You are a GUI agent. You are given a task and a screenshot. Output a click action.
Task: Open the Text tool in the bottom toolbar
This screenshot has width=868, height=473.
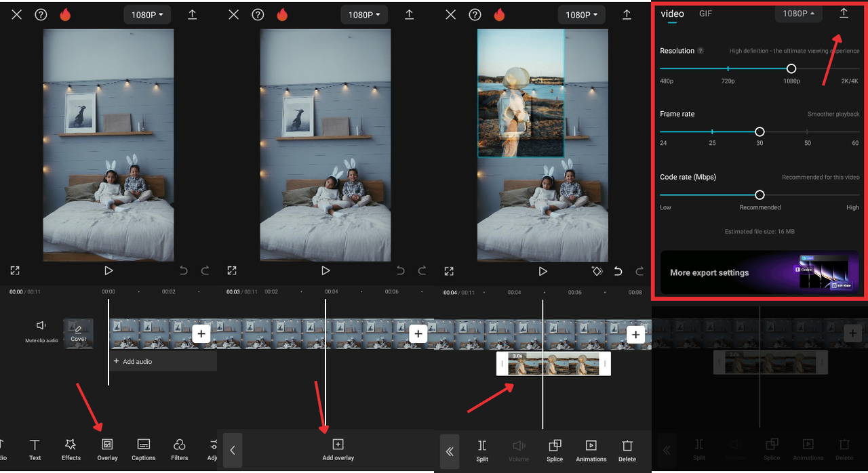coord(35,449)
